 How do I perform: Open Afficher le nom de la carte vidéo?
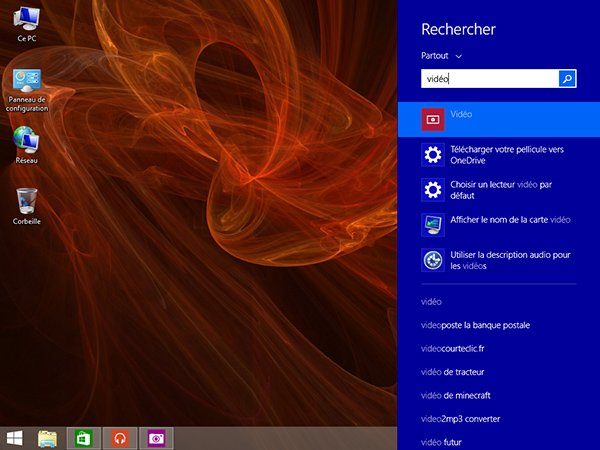499,225
